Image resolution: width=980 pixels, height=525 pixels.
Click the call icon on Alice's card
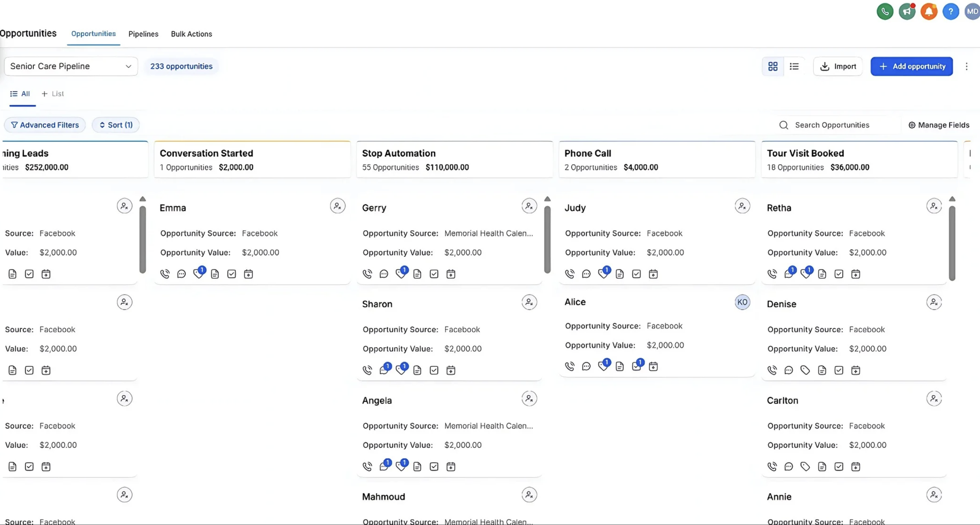pos(569,366)
